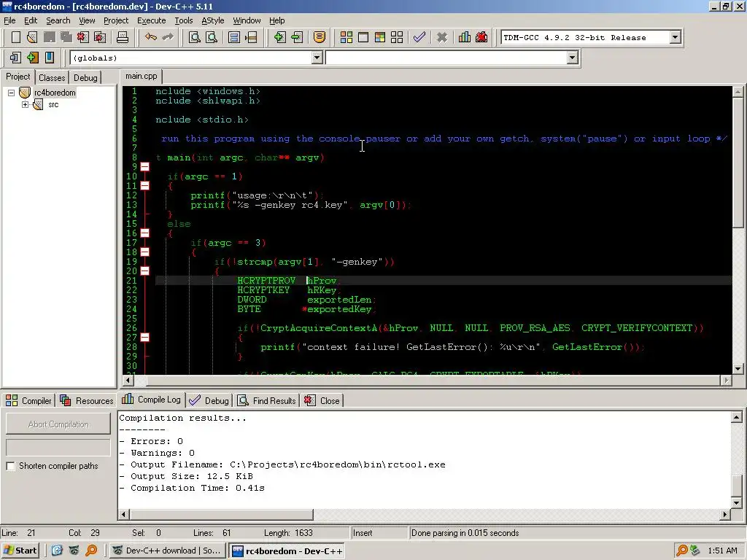Toggle the Shorten compiler paths checkbox

10,466
